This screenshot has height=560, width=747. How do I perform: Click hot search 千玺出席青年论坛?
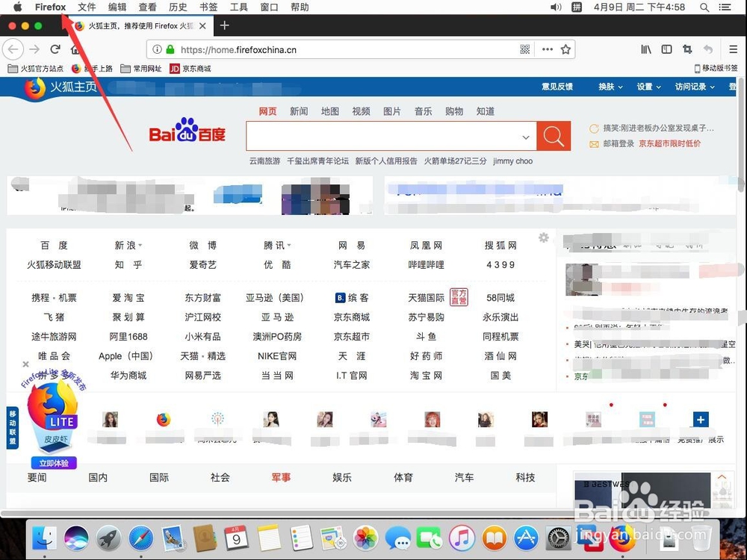coord(317,161)
